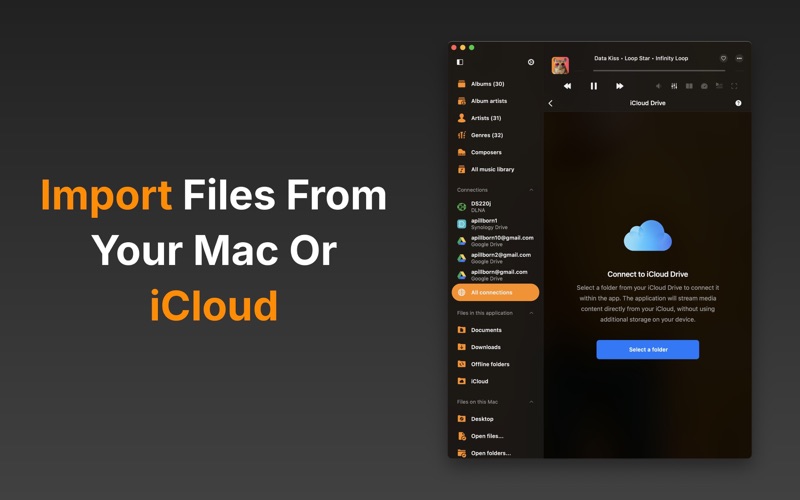This screenshot has height=500, width=800.
Task: Click the blue iCloud cloud image
Action: tap(647, 236)
